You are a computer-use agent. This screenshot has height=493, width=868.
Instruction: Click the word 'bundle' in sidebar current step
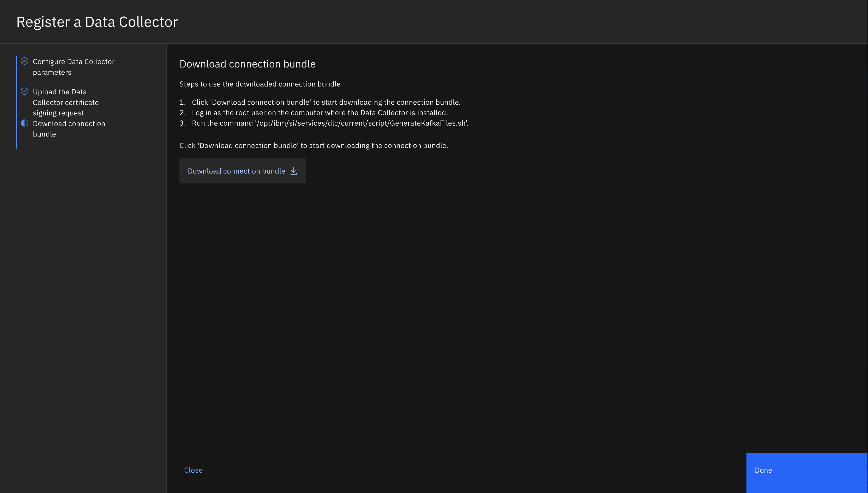coord(44,134)
